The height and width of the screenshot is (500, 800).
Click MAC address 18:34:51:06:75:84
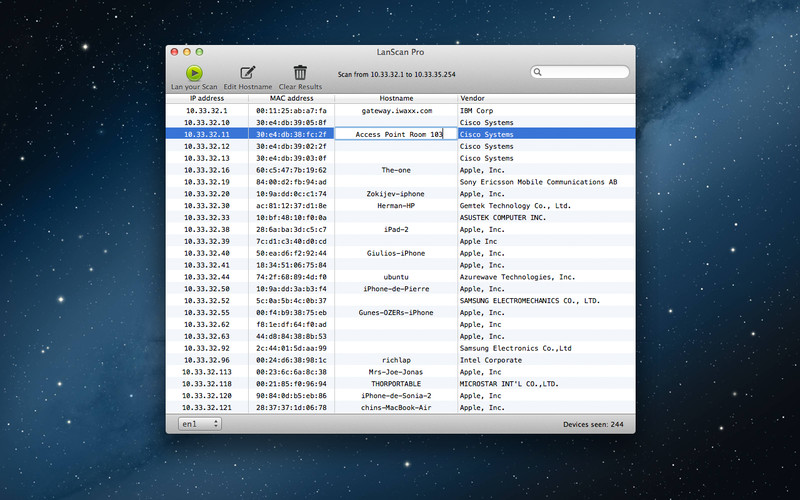click(291, 265)
